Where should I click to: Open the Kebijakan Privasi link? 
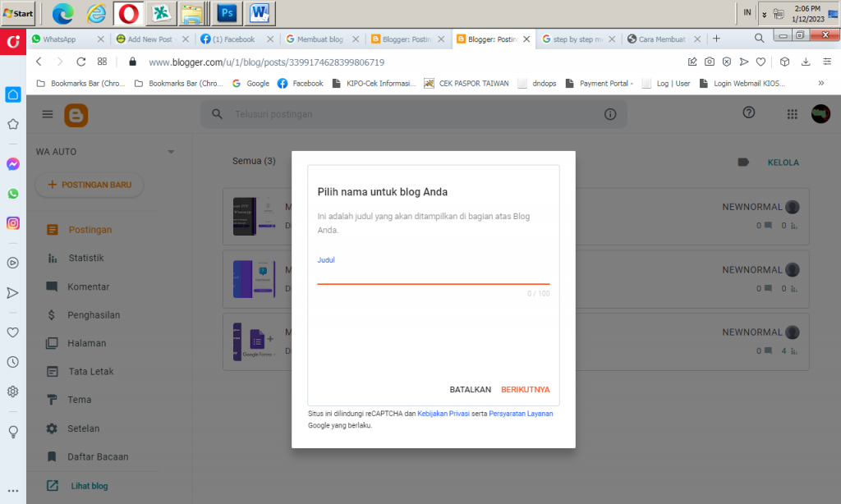pyautogui.click(x=443, y=414)
